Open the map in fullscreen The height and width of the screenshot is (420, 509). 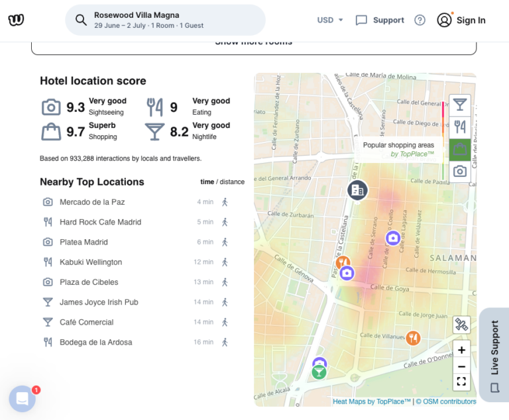click(461, 382)
